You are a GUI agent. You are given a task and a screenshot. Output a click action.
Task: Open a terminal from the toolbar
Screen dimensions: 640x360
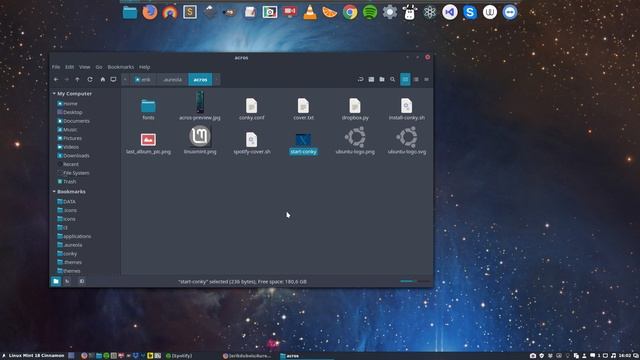click(371, 80)
